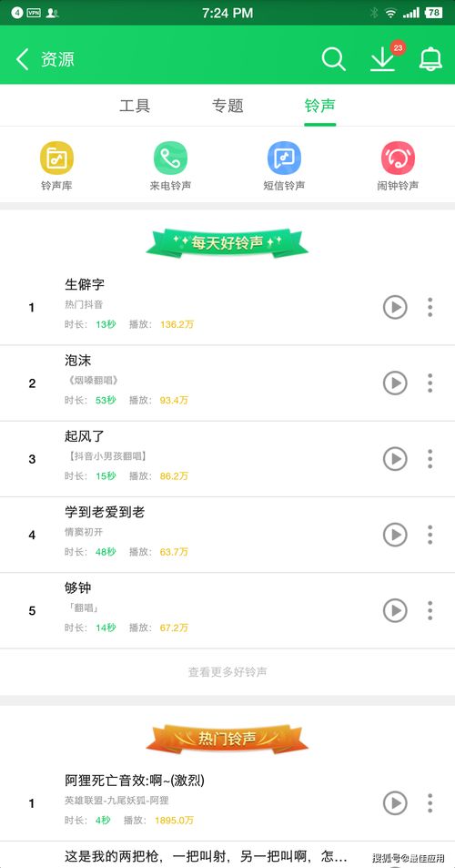Expand more options for 生僻字
This screenshot has width=455, height=868.
click(430, 307)
